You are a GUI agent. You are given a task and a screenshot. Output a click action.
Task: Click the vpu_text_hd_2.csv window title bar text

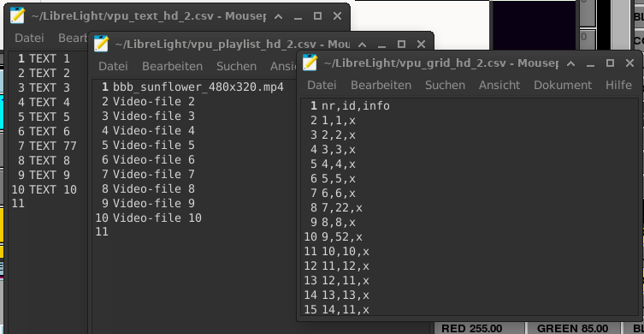(148, 16)
